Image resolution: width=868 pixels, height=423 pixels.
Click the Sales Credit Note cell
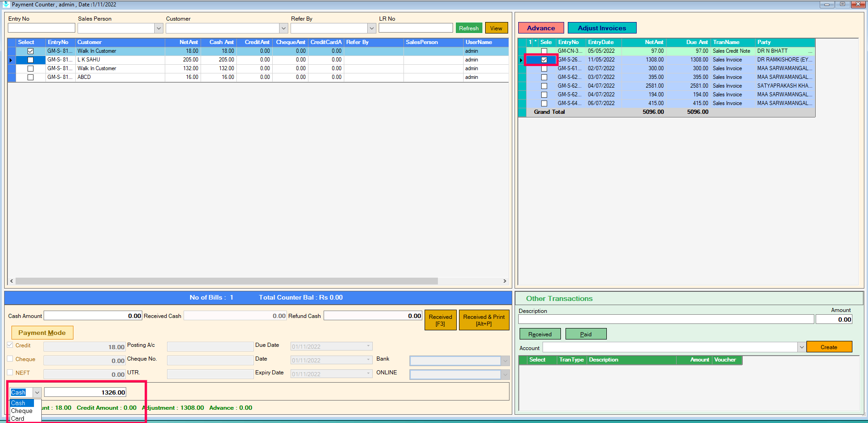click(x=733, y=51)
